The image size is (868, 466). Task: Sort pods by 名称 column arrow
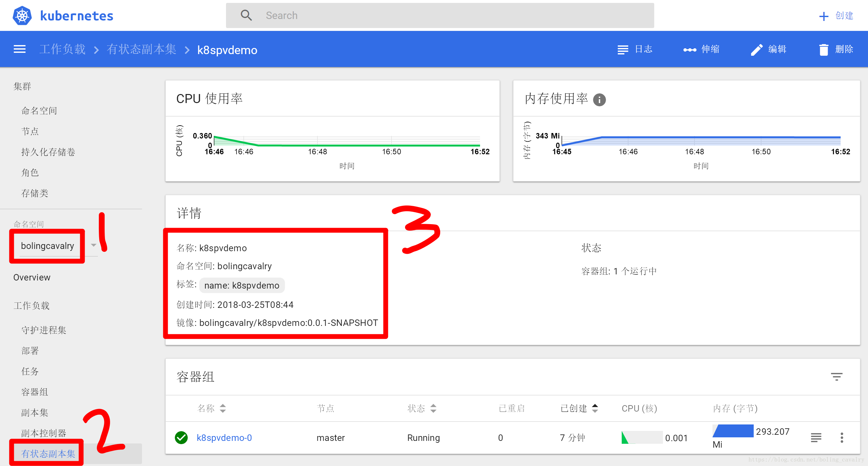tap(223, 408)
